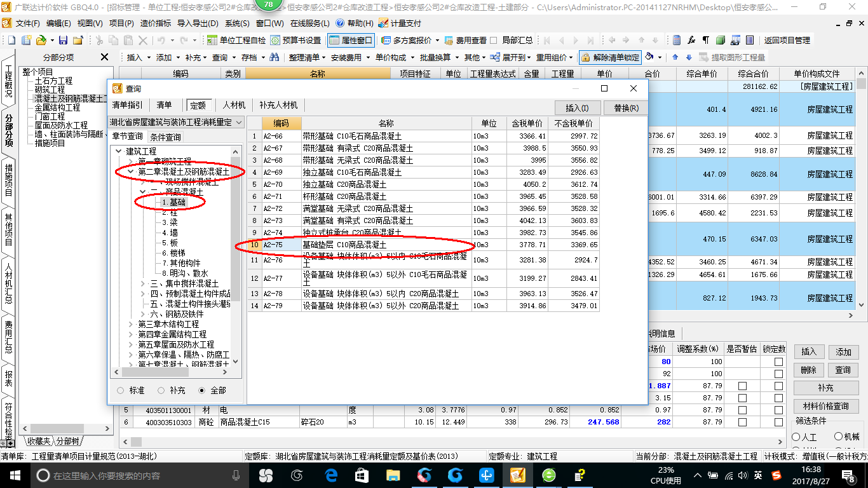Move item up with blue up arrow

pos(675,57)
